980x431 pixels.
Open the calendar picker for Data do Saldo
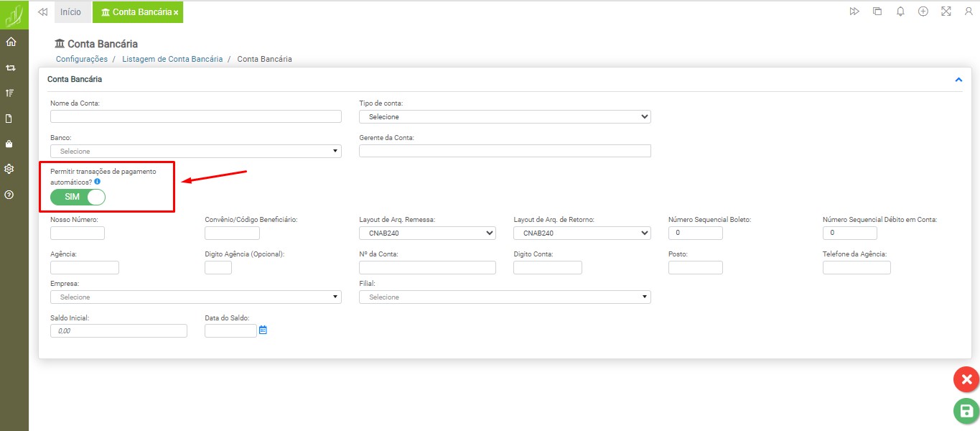pos(263,330)
